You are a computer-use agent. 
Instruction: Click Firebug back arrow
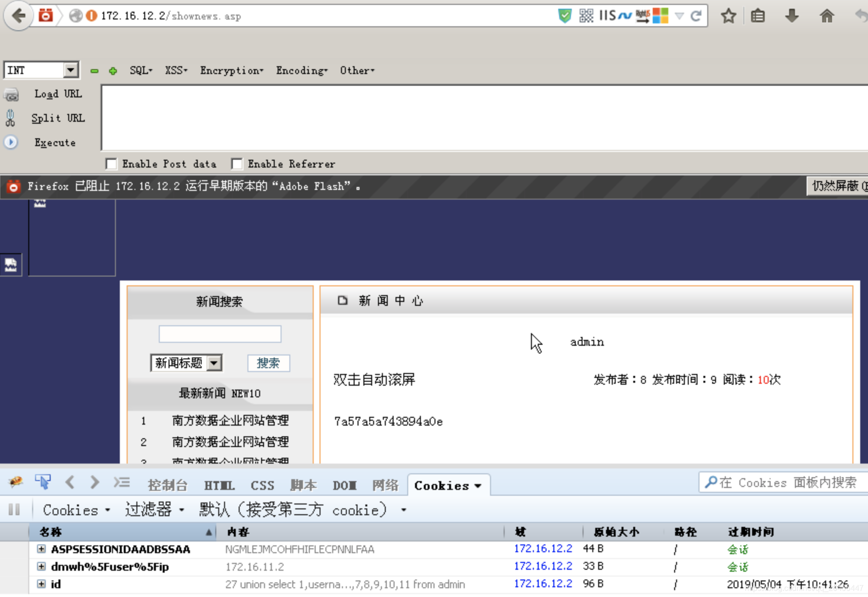pyautogui.click(x=70, y=483)
